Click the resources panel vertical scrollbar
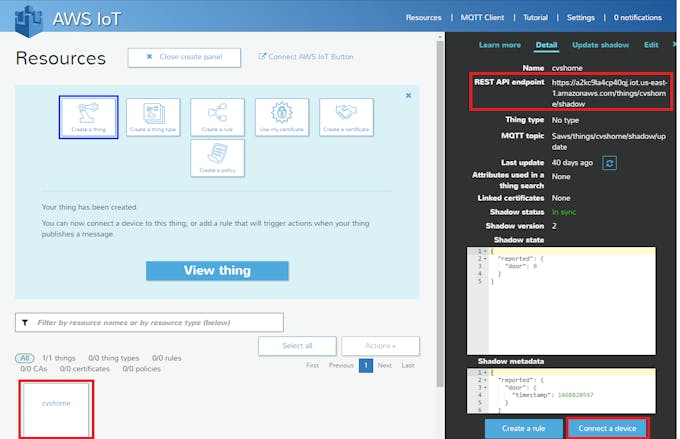Image resolution: width=680 pixels, height=439 pixels. (440, 213)
